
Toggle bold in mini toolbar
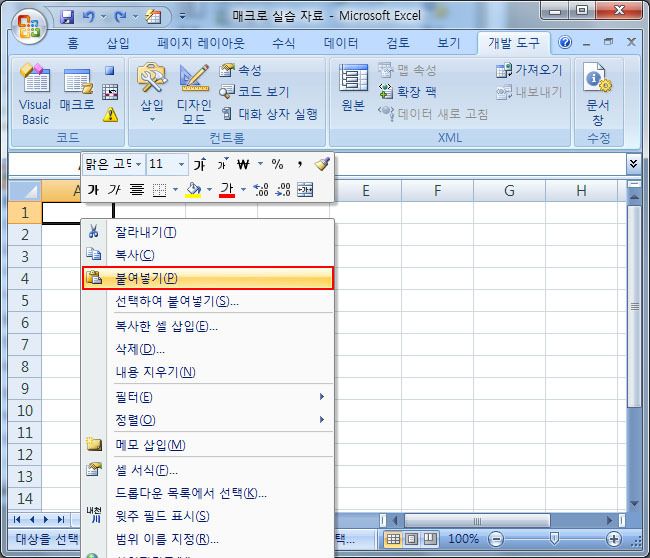pos(93,190)
